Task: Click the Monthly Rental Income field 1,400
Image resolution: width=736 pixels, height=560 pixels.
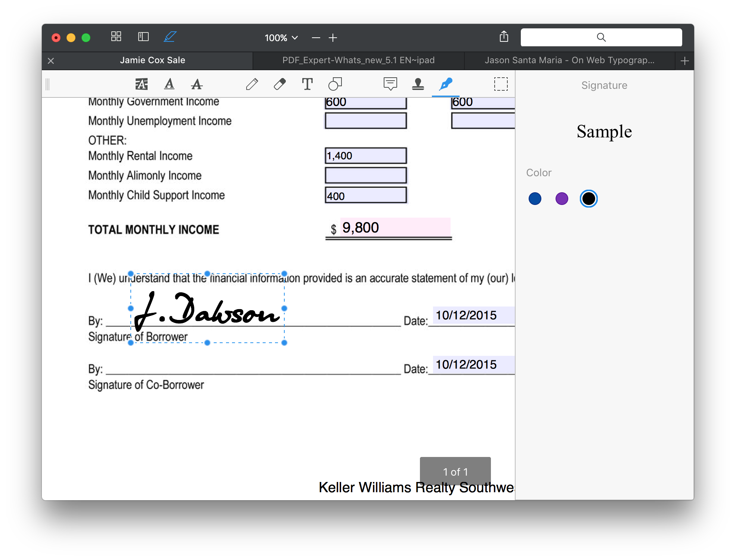Action: (x=366, y=156)
